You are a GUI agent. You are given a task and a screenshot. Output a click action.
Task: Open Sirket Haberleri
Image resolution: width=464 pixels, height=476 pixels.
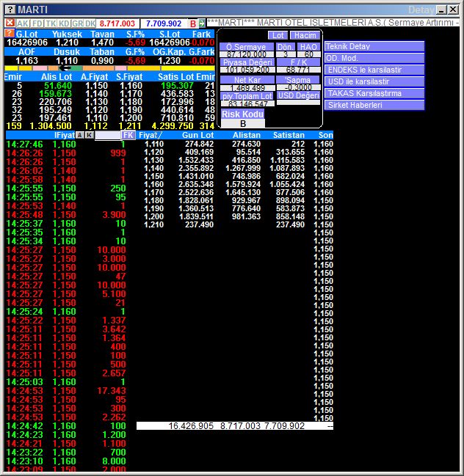click(x=374, y=105)
